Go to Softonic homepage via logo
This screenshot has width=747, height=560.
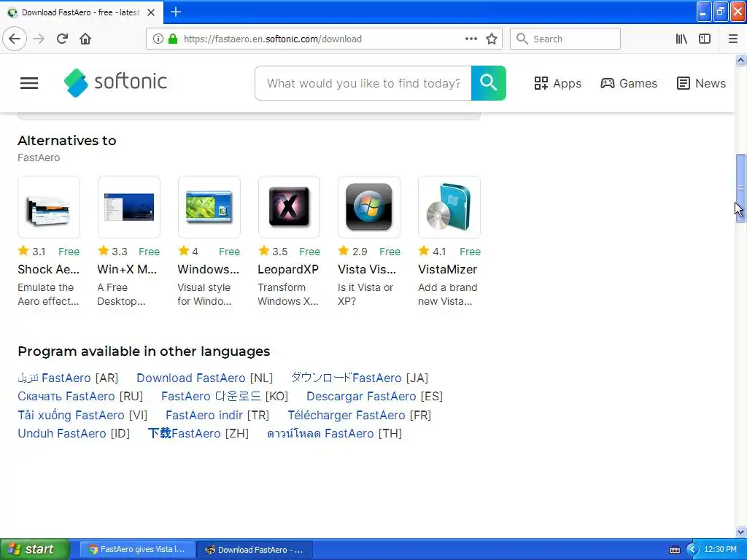pos(115,82)
